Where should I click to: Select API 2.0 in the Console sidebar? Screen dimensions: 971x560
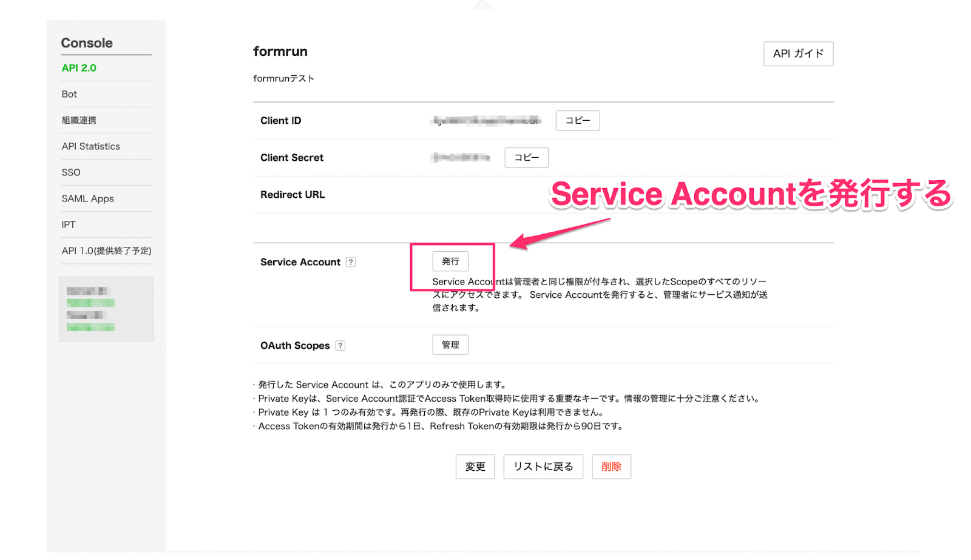[x=79, y=68]
